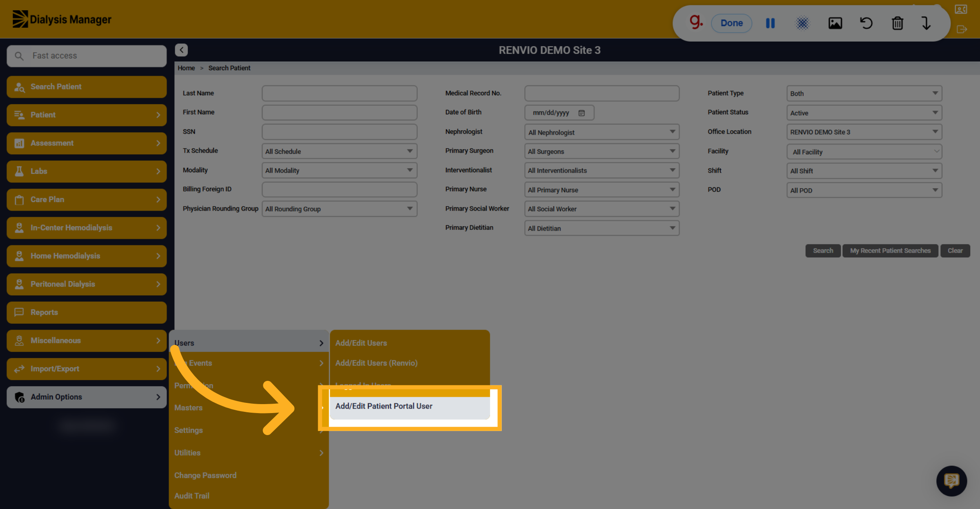
Task: Expand Utilities submenu
Action: tap(249, 453)
